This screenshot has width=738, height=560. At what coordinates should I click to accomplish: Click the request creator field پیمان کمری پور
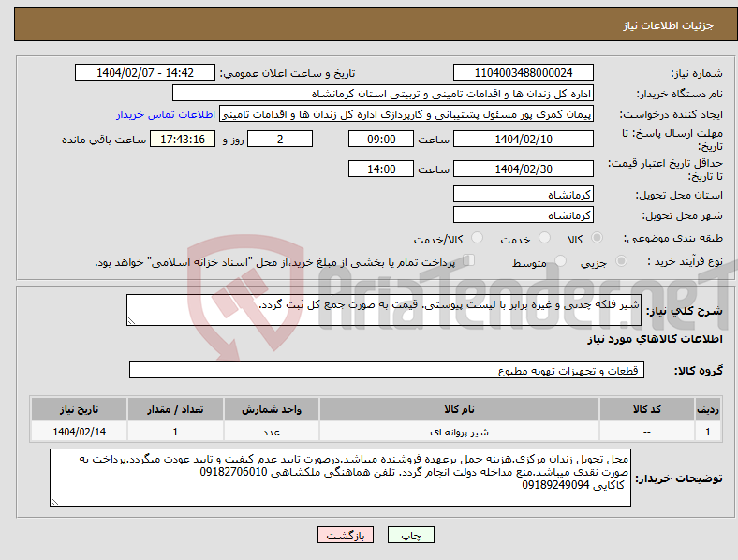point(406,114)
